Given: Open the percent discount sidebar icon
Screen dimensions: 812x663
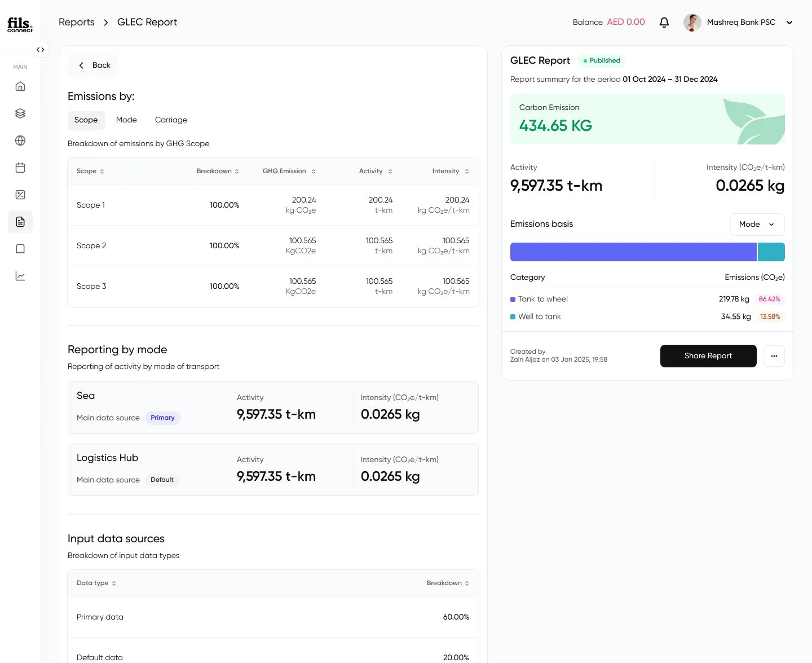Looking at the screenshot, I should tap(20, 195).
